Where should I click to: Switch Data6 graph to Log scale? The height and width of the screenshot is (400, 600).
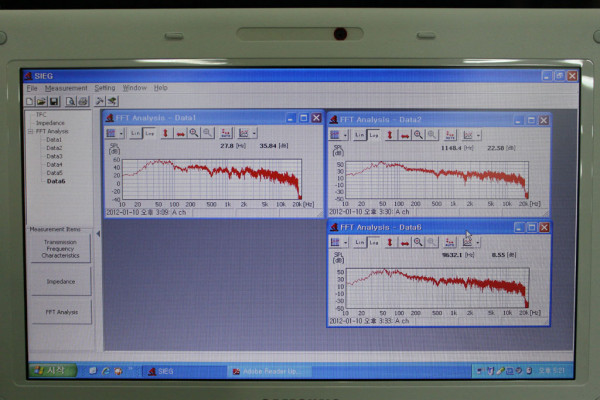click(x=373, y=243)
